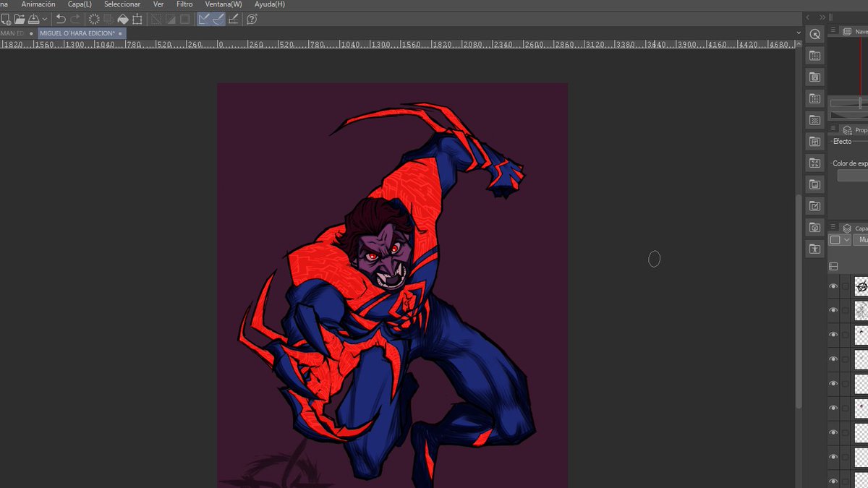Click the Scale/Rotate transform icon
The image size is (868, 488).
(137, 20)
